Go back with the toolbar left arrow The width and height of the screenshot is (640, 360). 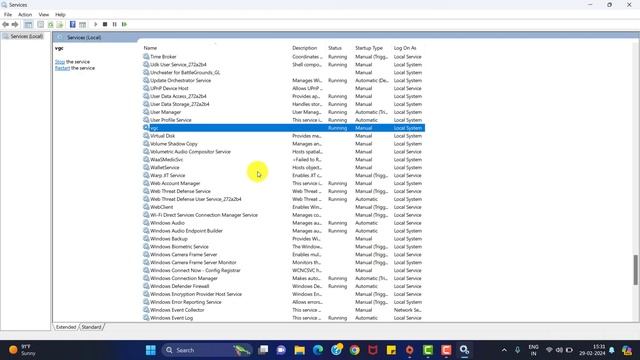tap(5, 24)
